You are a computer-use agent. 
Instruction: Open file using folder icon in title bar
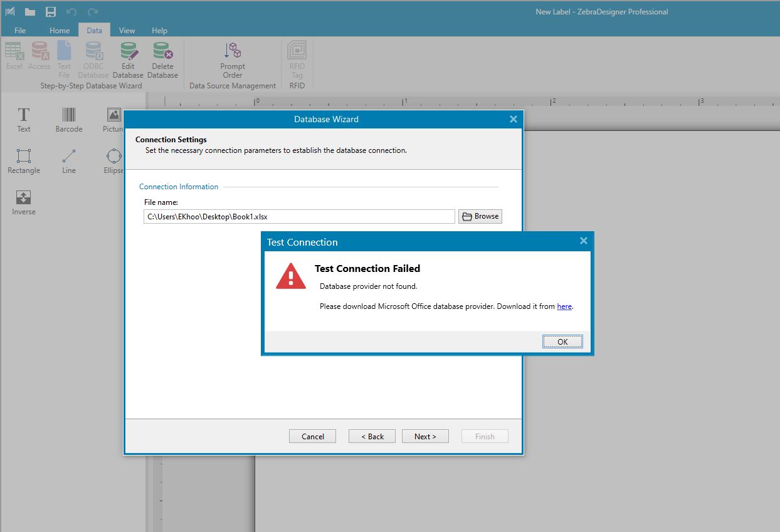[30, 12]
